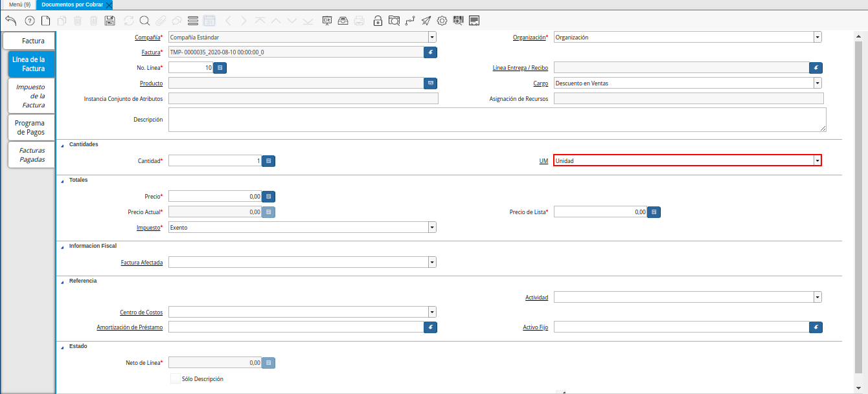Switch to the Menú (9) tab
Screen dimensions: 868x394
[x=19, y=5]
